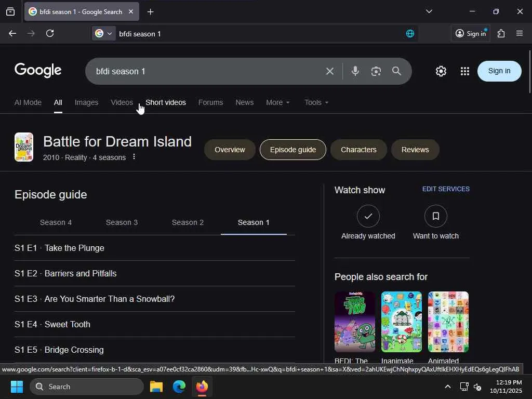
Task: Open the Firefox application menu
Action: (x=520, y=33)
